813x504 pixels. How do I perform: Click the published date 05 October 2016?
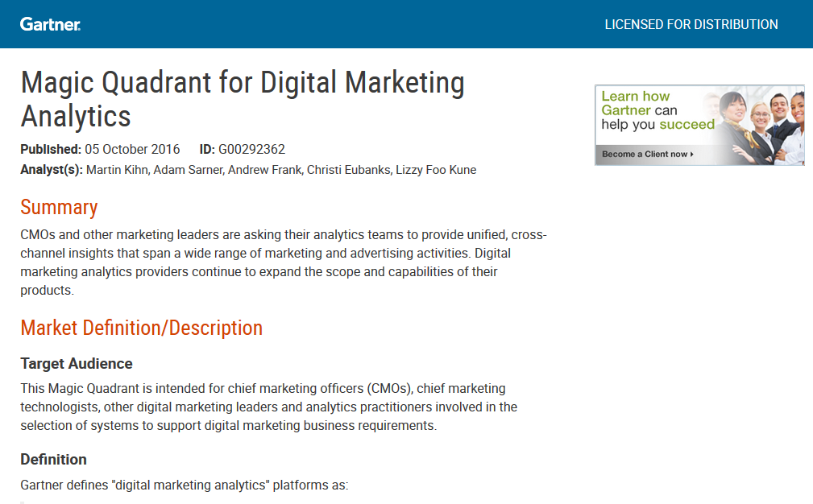132,149
